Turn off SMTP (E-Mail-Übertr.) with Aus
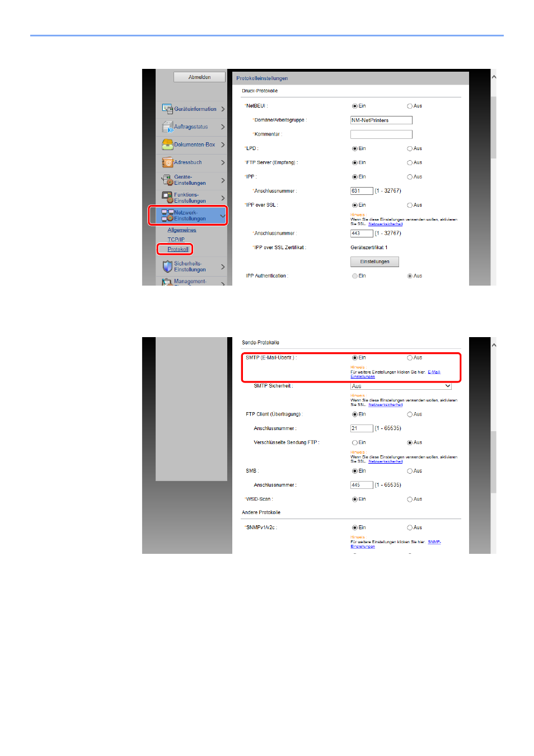This screenshot has width=534, height=756. pos(410,358)
